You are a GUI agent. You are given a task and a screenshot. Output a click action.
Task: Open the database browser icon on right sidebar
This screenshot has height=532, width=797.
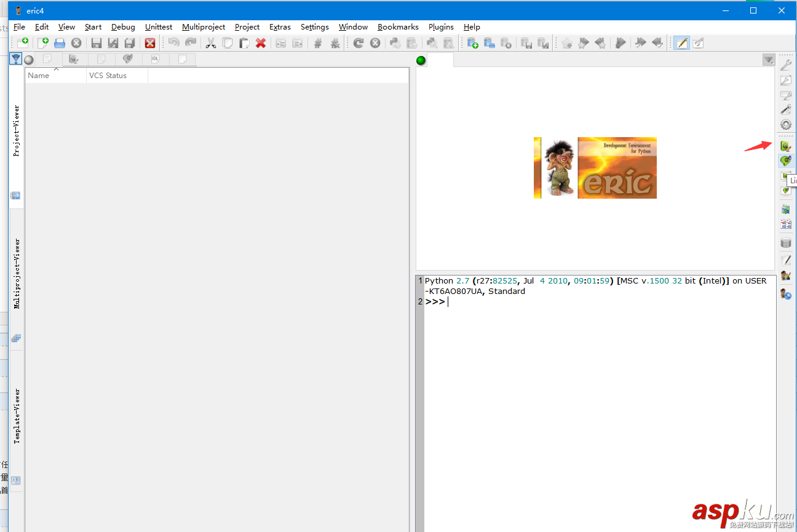coord(786,242)
